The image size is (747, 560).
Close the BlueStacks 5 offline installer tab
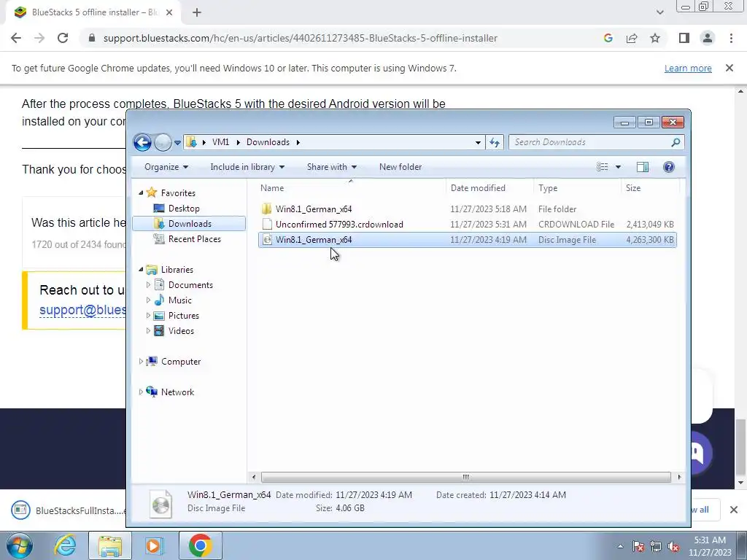pos(169,12)
